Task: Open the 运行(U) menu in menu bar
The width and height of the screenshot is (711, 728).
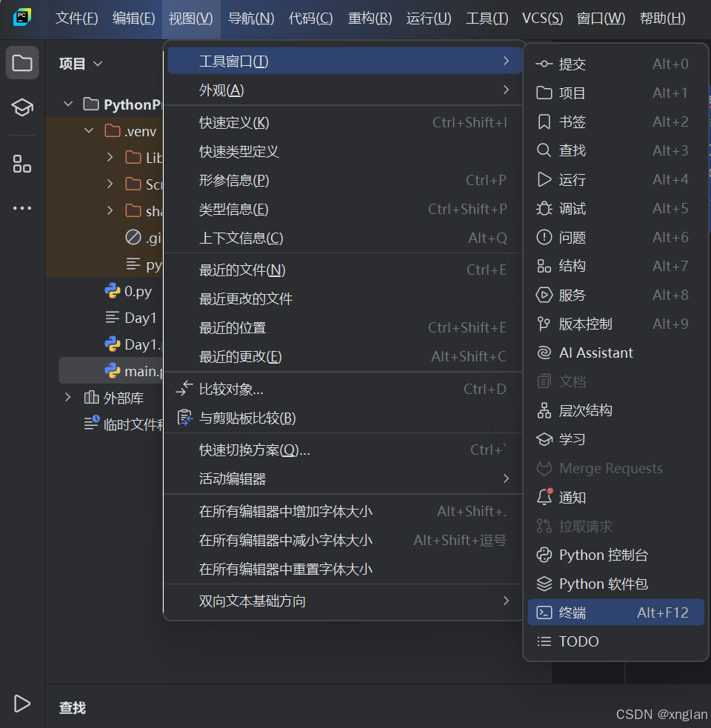Action: tap(429, 18)
